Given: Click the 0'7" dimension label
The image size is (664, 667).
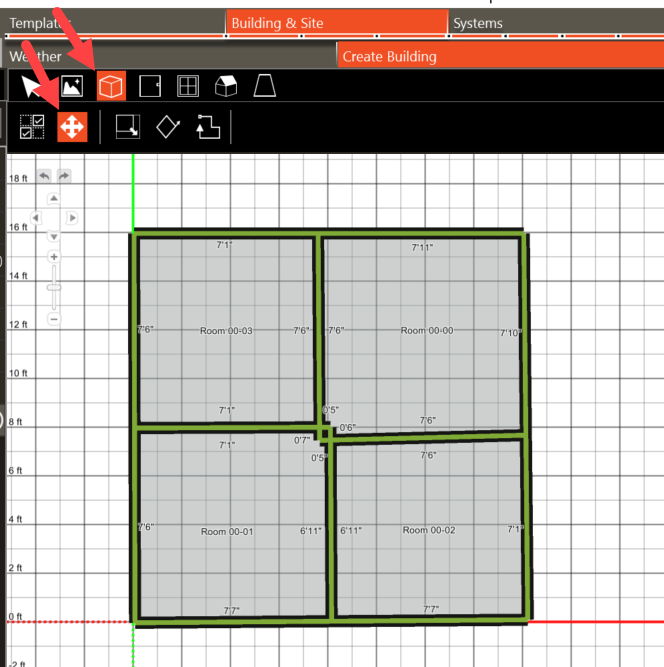Looking at the screenshot, I should [302, 440].
